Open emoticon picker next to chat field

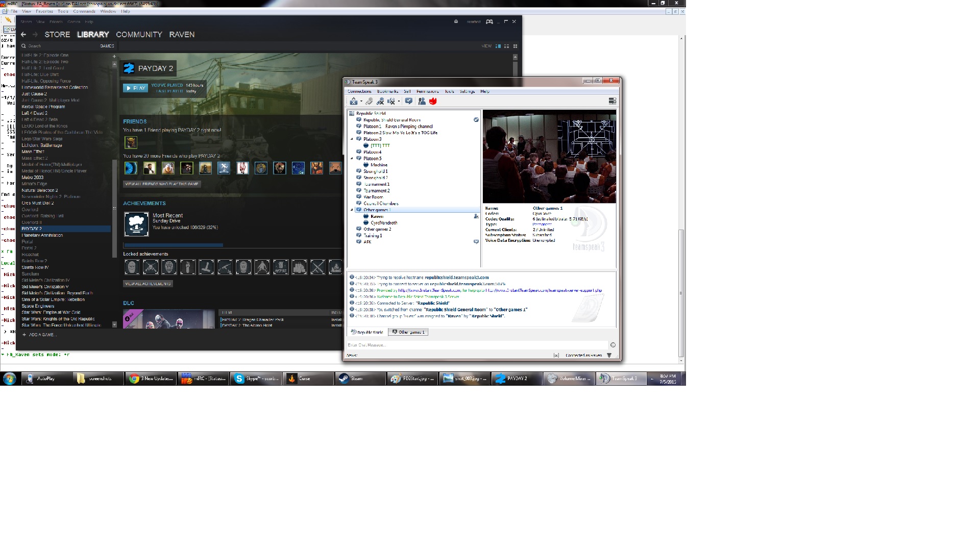point(612,345)
